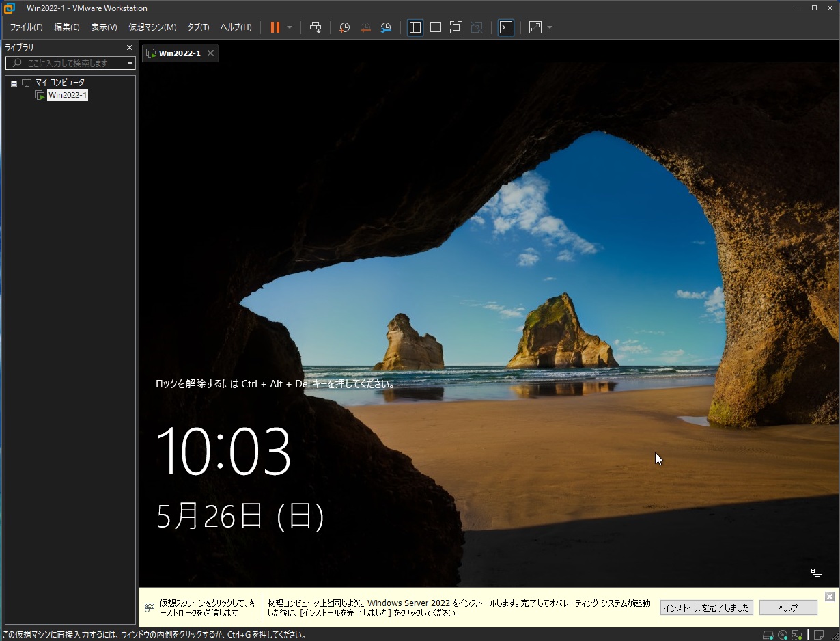
Task: Open the 仮想マシン menu
Action: click(152, 27)
